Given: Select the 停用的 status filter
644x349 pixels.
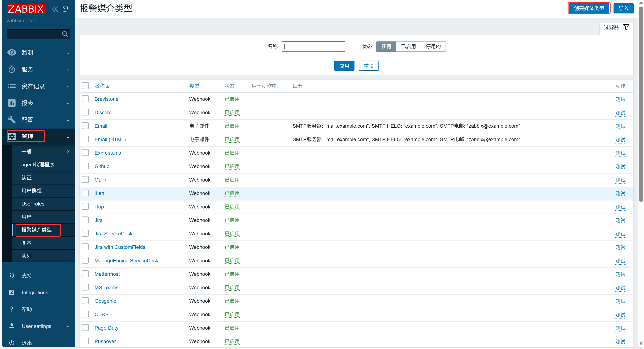Looking at the screenshot, I should (x=433, y=46).
